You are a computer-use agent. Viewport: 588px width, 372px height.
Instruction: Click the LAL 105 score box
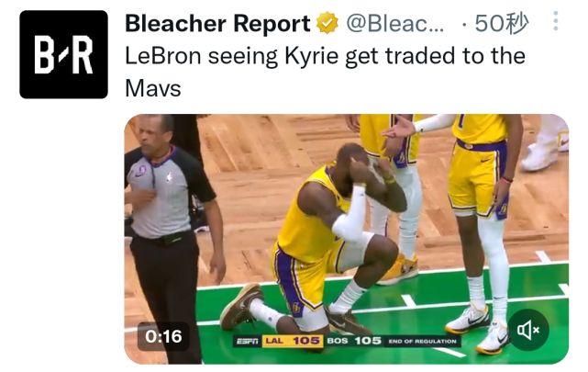[291, 342]
